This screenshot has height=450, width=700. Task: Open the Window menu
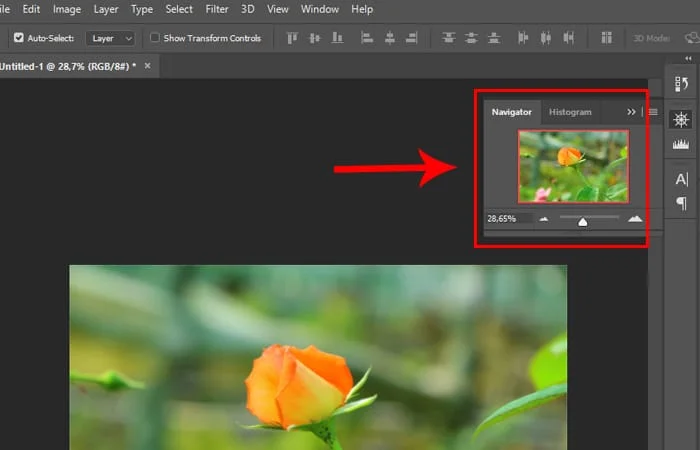click(320, 9)
